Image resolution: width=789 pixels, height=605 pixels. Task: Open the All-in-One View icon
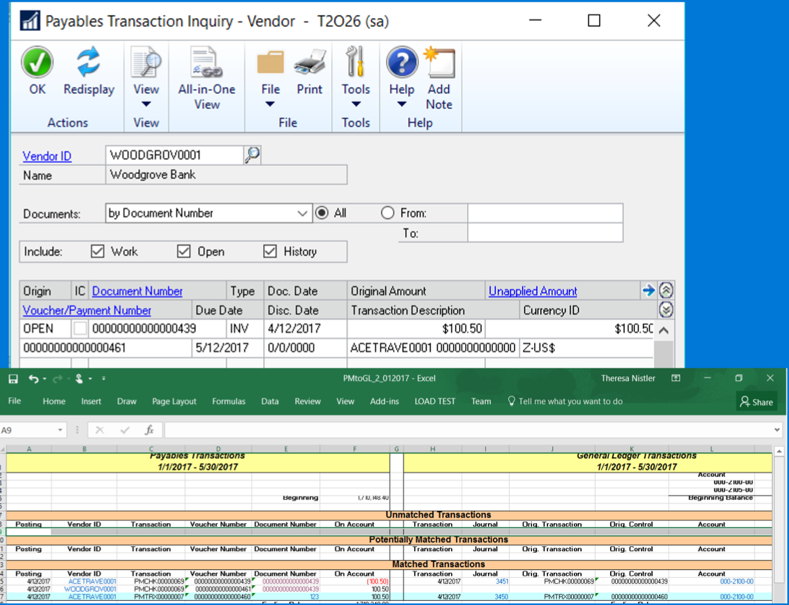pos(206,63)
